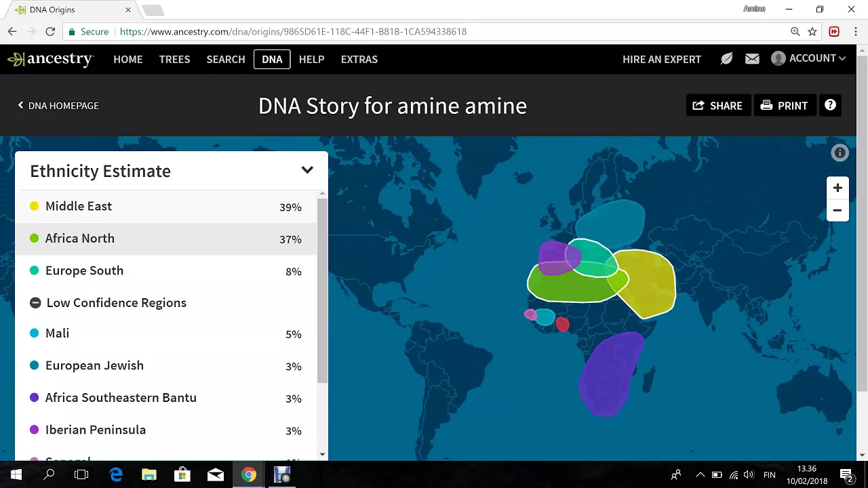
Task: Open Chrome menu three dots
Action: click(x=855, y=31)
